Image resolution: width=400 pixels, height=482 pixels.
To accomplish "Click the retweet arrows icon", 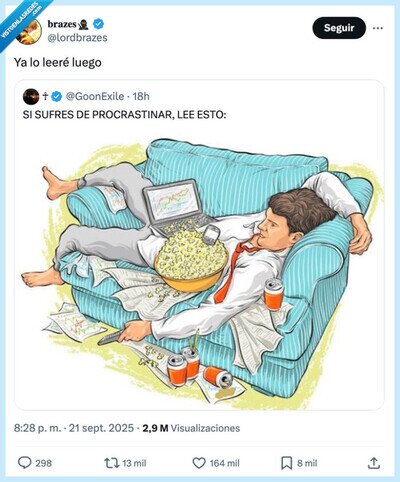I will coord(111,463).
